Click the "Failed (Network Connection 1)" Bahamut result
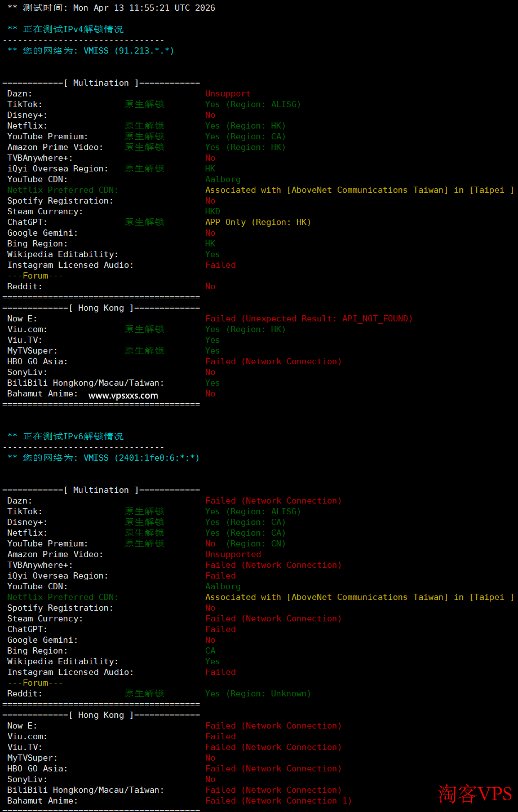 pos(278,801)
